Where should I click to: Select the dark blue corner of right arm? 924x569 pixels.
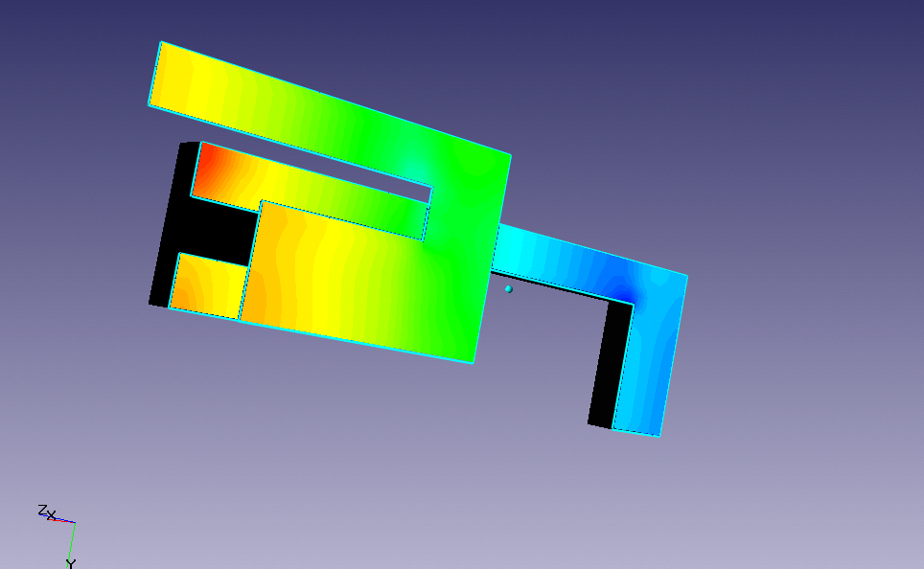(625, 288)
